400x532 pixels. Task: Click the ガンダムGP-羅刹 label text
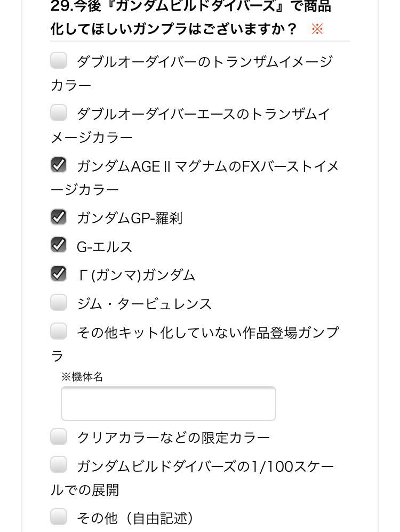(130, 218)
